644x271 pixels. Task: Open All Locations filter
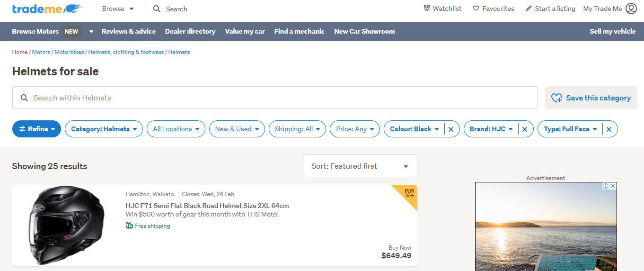pyautogui.click(x=176, y=129)
